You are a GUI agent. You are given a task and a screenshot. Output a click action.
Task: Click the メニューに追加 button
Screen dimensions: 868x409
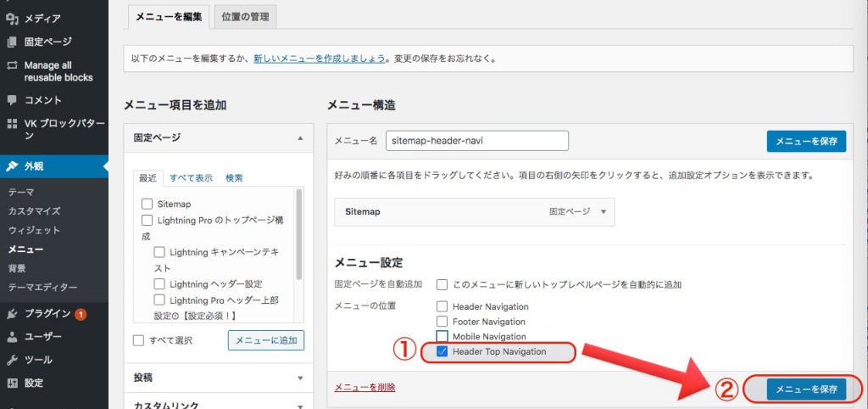point(266,340)
